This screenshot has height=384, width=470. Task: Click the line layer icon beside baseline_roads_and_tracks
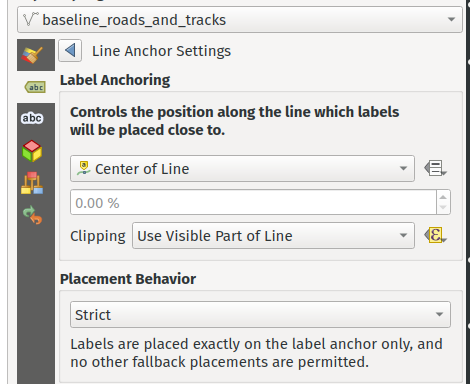click(31, 19)
